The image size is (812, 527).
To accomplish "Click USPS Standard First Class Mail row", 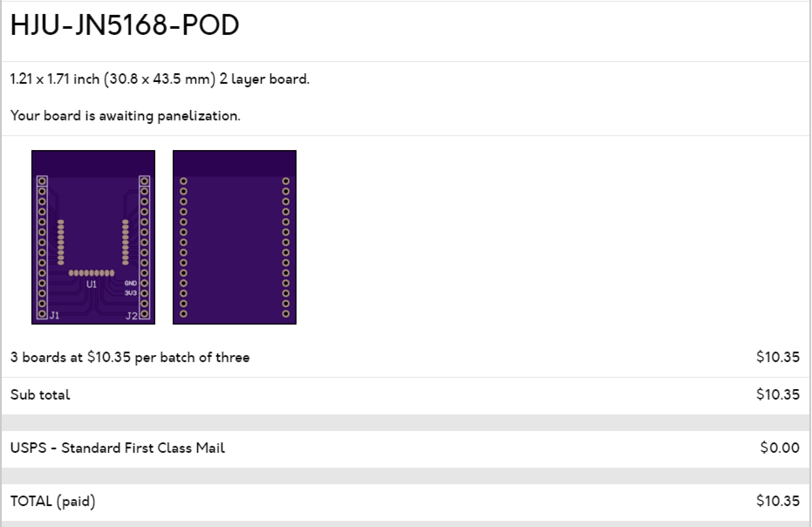I will [x=118, y=448].
